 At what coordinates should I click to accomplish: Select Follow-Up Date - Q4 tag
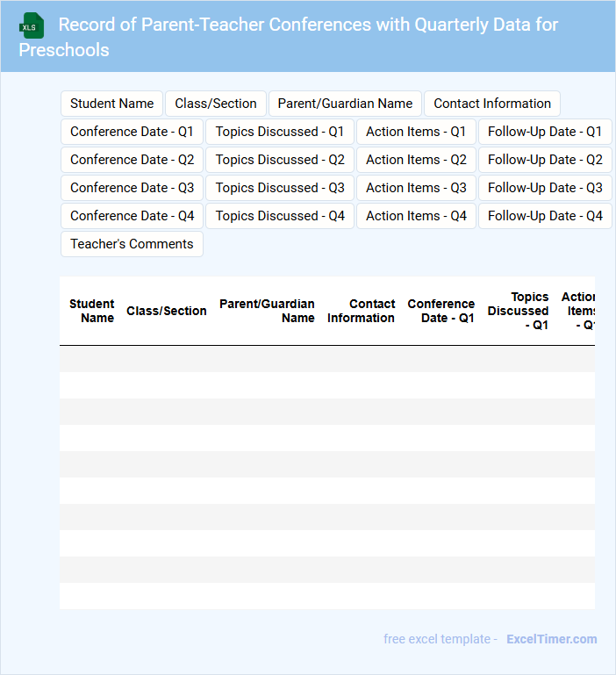click(545, 216)
